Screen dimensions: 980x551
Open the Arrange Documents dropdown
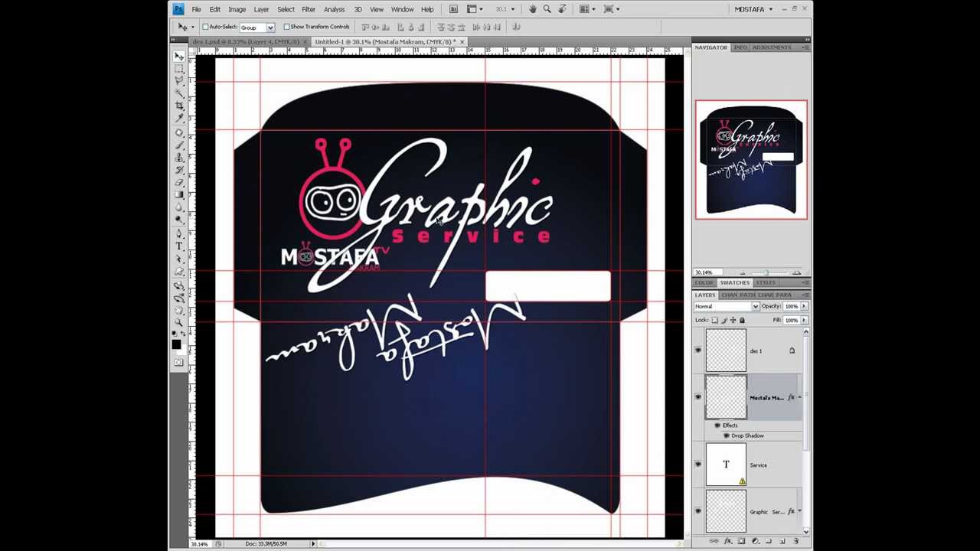point(587,9)
